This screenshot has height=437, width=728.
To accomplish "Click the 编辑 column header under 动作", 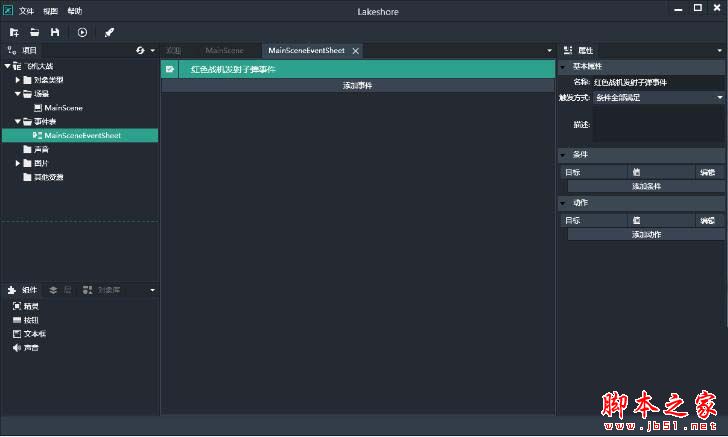I will (x=708, y=221).
